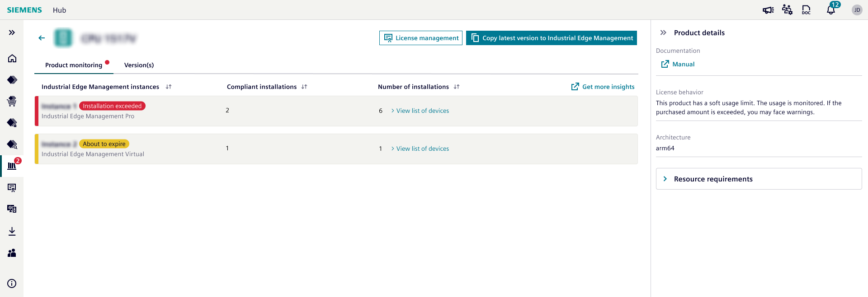Viewport: 868px width, 297px height.
Task: Sort by Compliant installations column
Action: (304, 87)
